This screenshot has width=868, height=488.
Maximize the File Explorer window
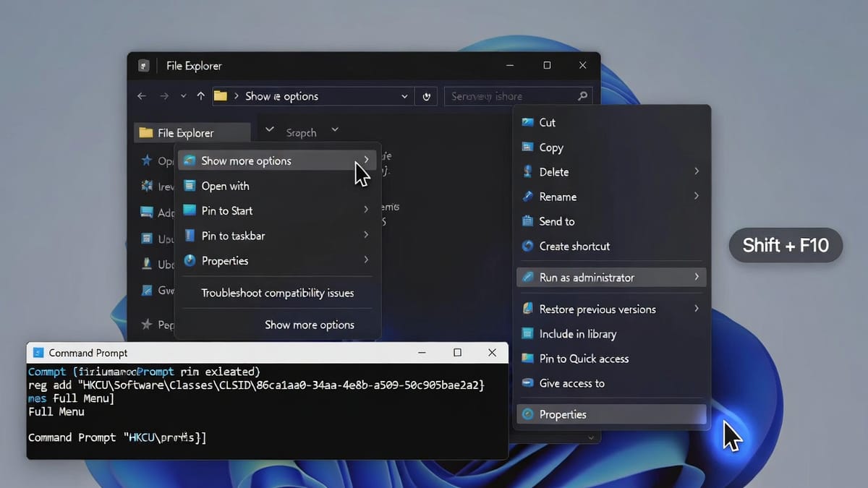click(x=547, y=66)
